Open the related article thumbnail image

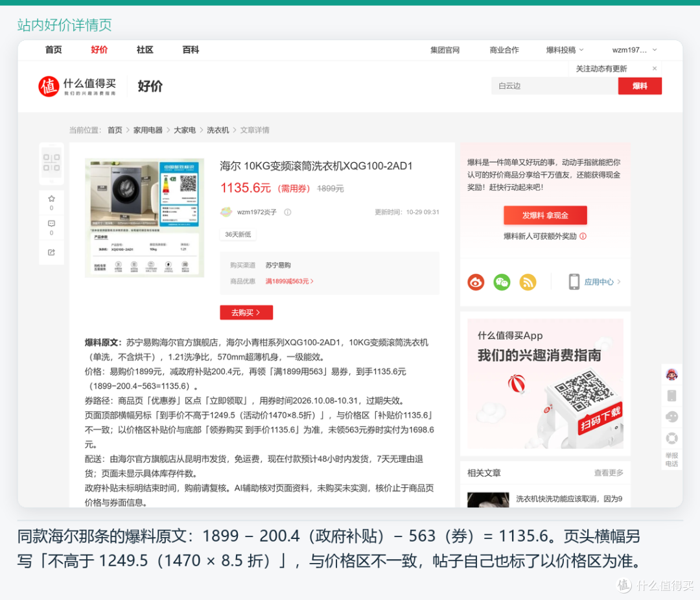point(488,499)
